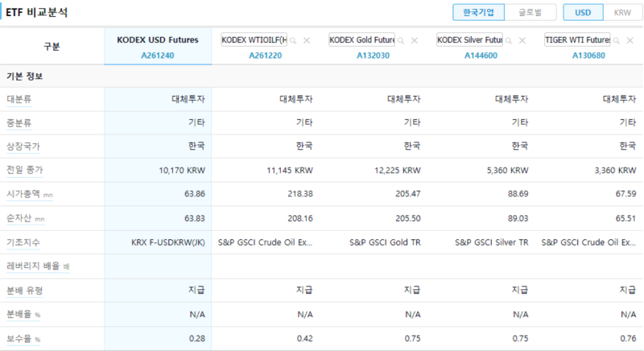The width and height of the screenshot is (644, 351).
Task: Select fee rate value 0.42
Action: click(305, 339)
